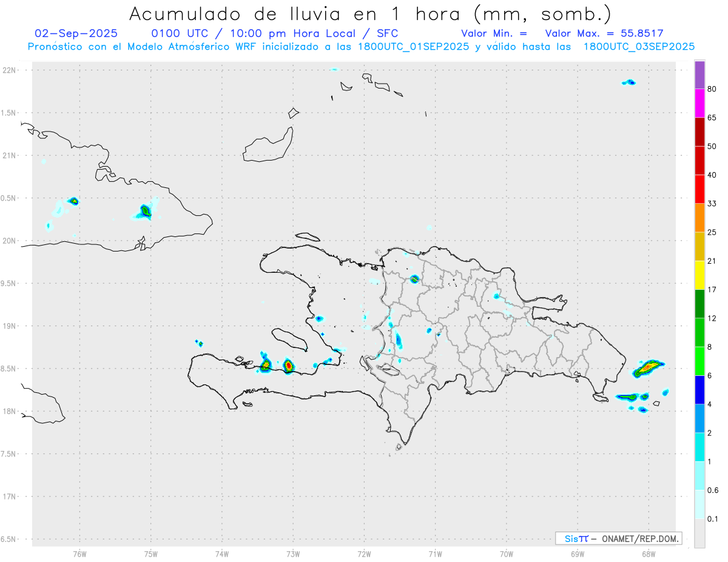Click the legend label '0.6'
Screen dimensions: 728x562
coord(713,490)
